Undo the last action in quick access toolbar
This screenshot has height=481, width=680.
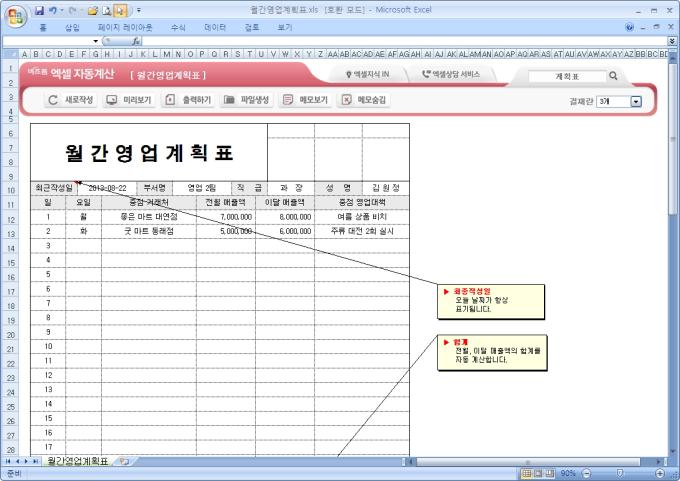(52, 10)
